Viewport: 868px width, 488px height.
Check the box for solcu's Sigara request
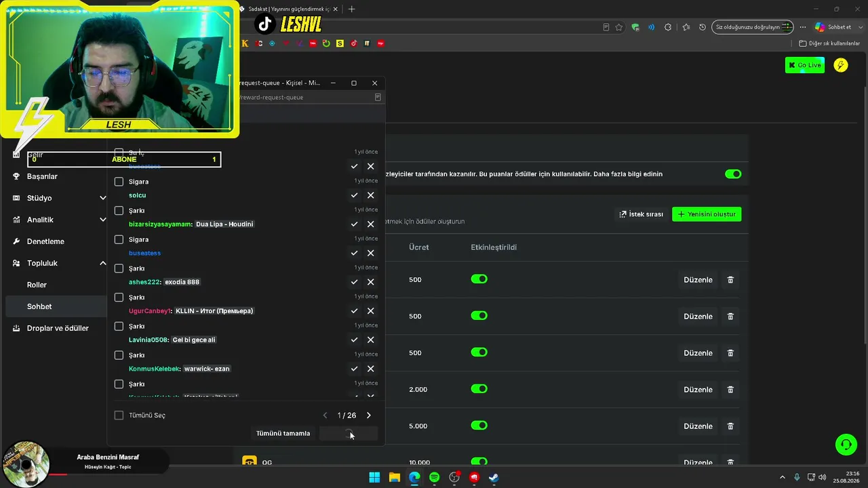[x=119, y=182]
